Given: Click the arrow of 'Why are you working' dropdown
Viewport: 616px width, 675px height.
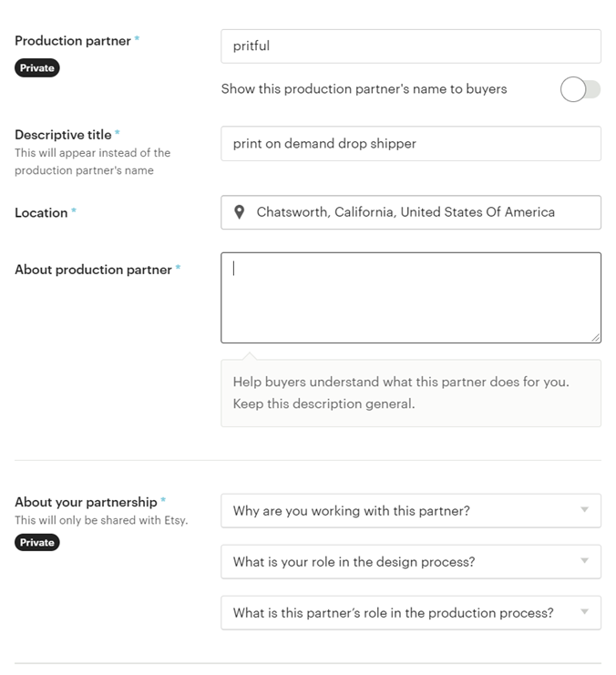Looking at the screenshot, I should (584, 510).
